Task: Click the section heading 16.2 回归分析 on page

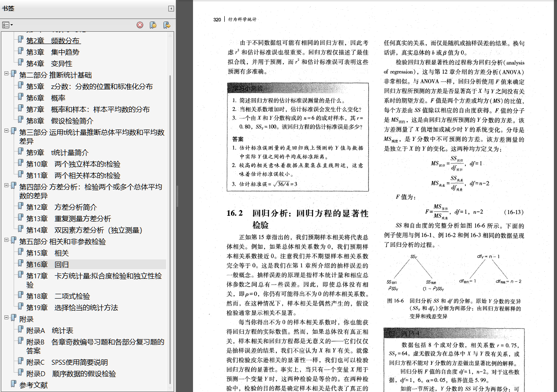Action: [297, 219]
